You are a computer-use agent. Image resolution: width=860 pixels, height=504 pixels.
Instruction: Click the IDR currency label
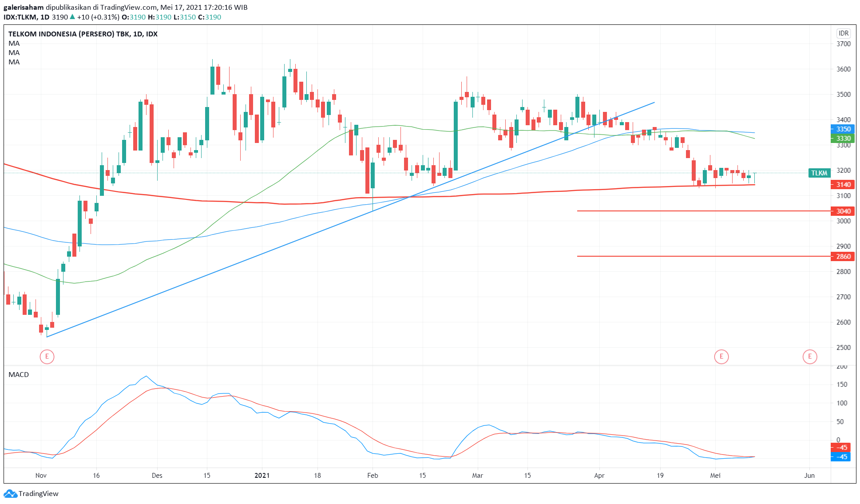844,33
